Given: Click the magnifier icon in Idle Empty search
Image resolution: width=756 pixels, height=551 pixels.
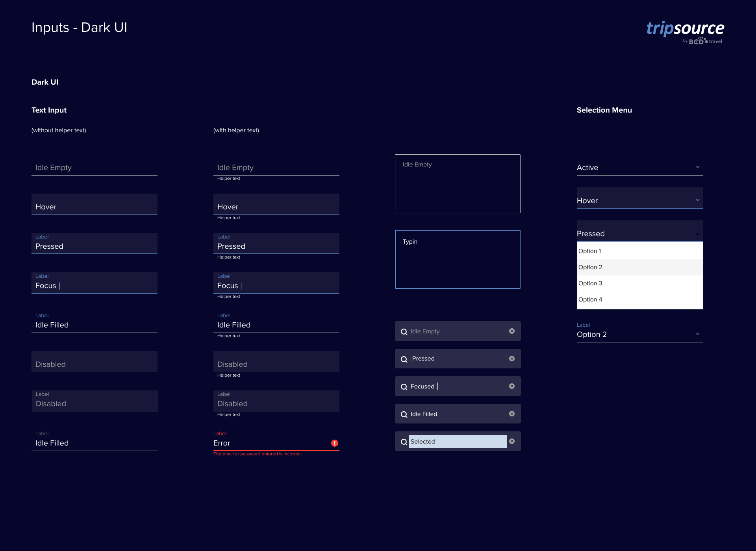Looking at the screenshot, I should click(404, 332).
